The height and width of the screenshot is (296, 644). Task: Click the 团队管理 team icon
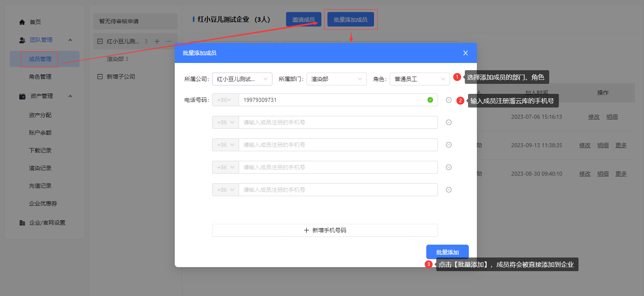pyautogui.click(x=22, y=40)
